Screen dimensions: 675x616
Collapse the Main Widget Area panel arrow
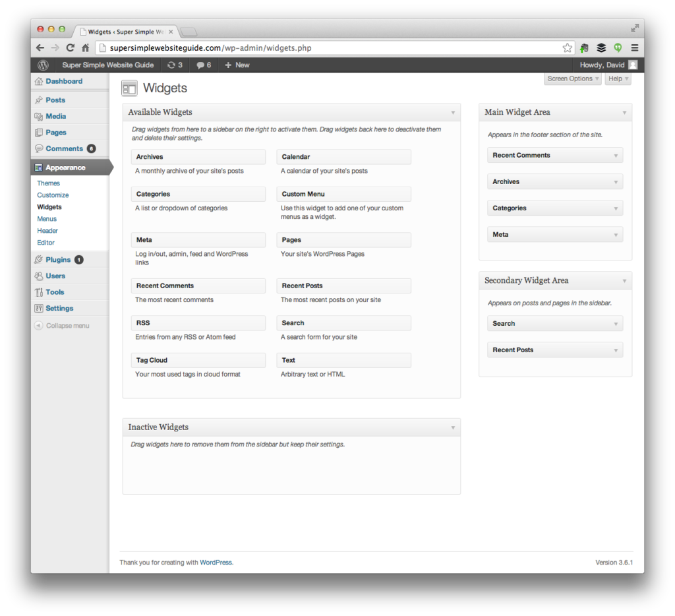[x=624, y=112]
